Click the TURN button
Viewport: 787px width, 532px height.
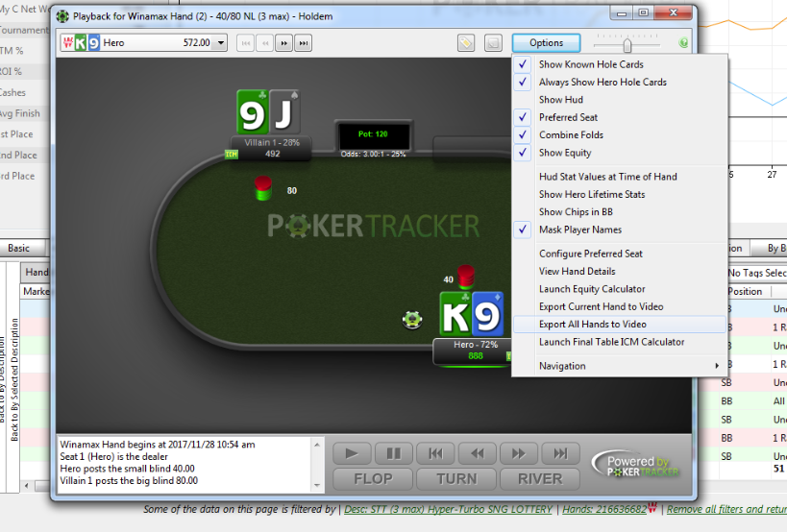(456, 479)
